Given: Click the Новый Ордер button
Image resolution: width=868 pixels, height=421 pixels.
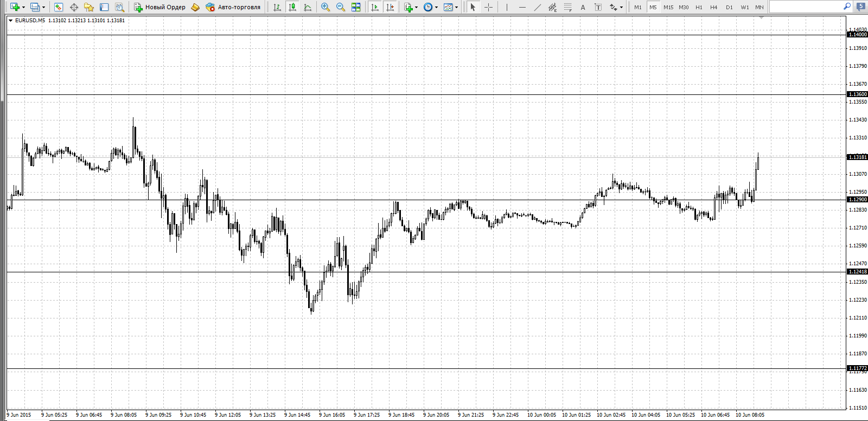Looking at the screenshot, I should 160,7.
